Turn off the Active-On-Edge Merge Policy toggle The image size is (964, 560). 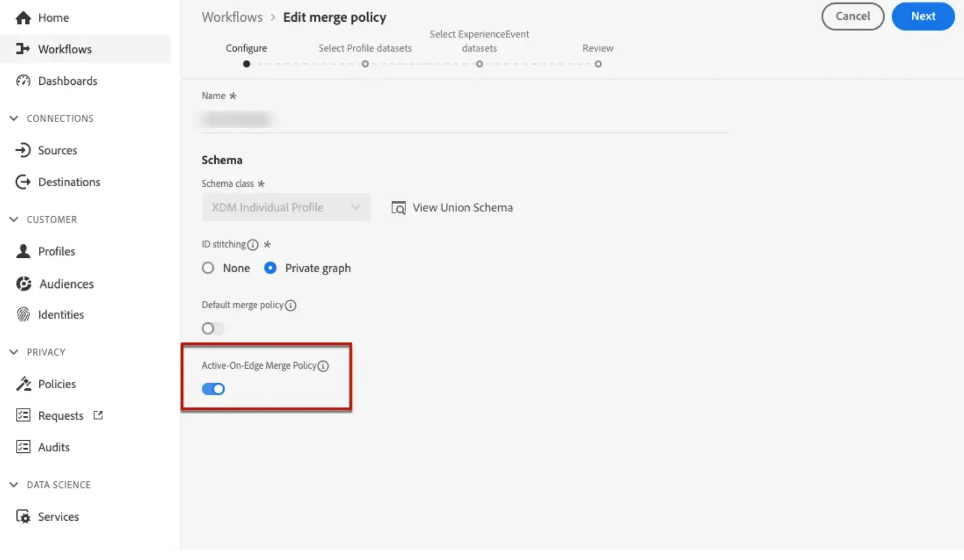[213, 389]
